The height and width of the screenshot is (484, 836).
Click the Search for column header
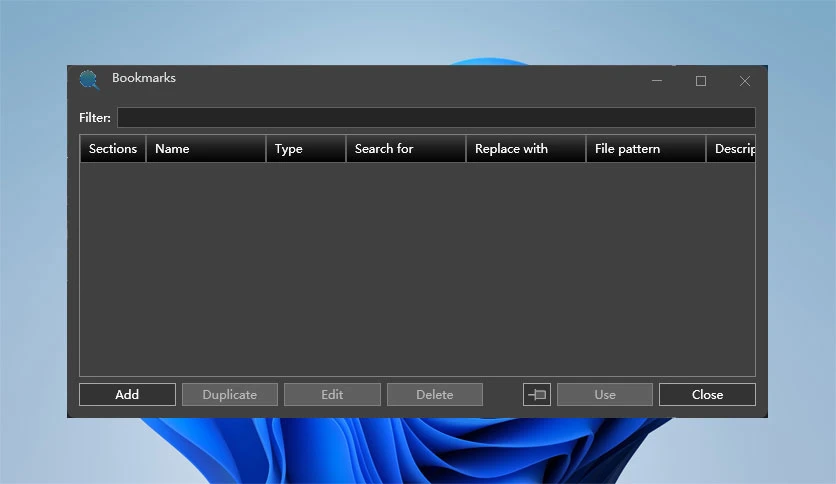click(x=406, y=149)
